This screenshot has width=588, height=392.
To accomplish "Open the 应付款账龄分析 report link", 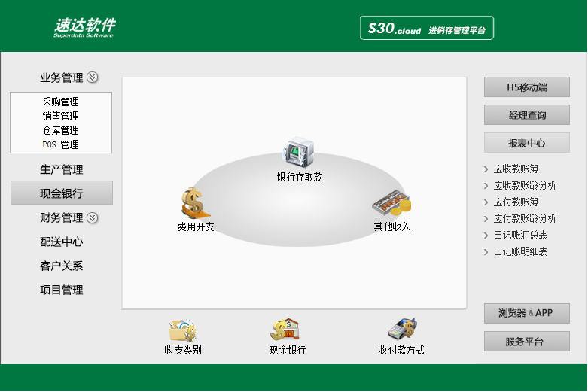I will pos(525,218).
